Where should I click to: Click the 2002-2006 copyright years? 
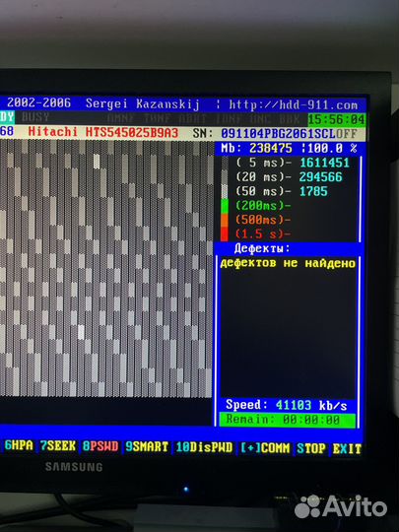pyautogui.click(x=39, y=102)
